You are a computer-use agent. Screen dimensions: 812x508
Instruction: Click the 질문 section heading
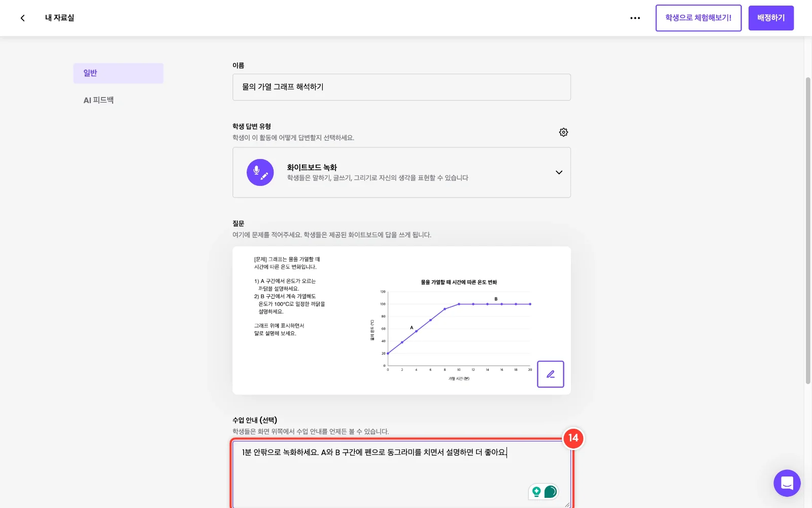tap(239, 224)
